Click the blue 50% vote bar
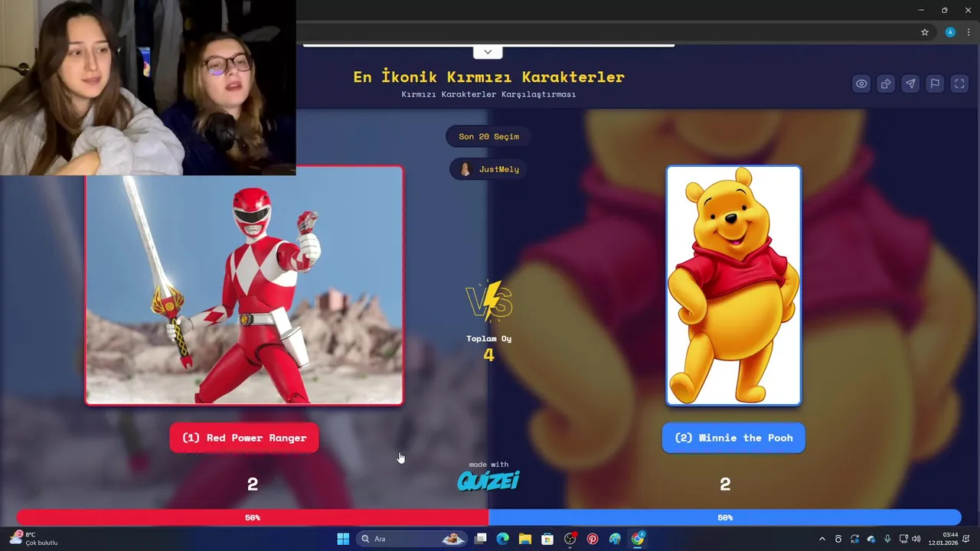This screenshot has width=980, height=551. click(725, 517)
